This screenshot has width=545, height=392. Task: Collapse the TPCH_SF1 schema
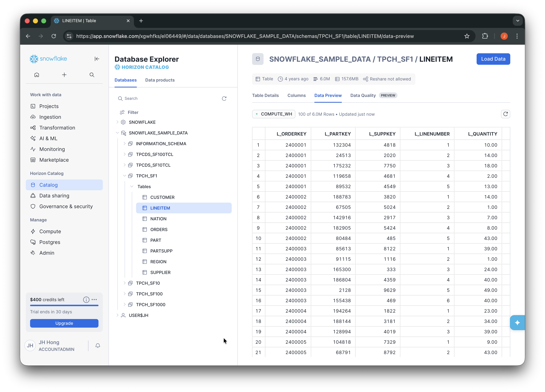124,176
